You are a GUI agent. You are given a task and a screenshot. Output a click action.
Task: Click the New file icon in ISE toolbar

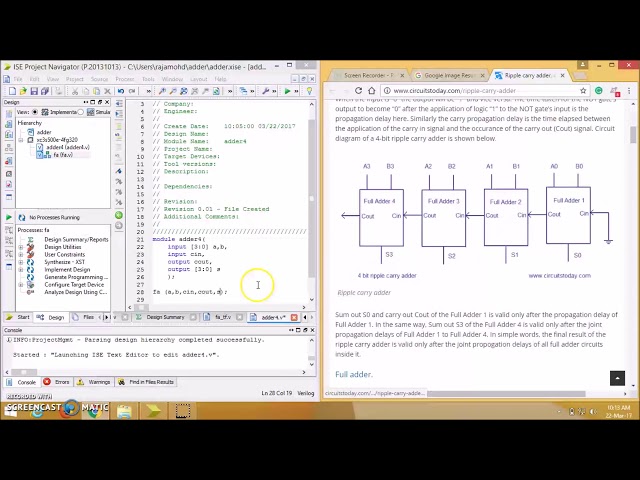click(x=12, y=91)
